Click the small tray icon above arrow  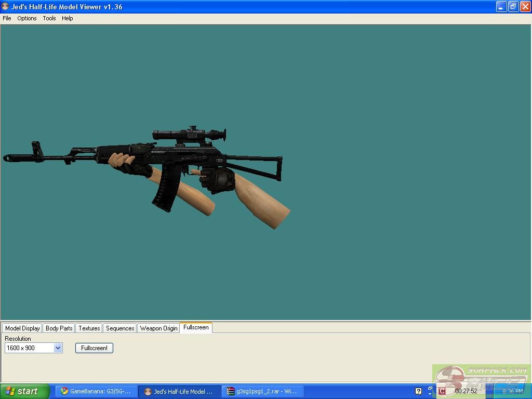[x=430, y=389]
